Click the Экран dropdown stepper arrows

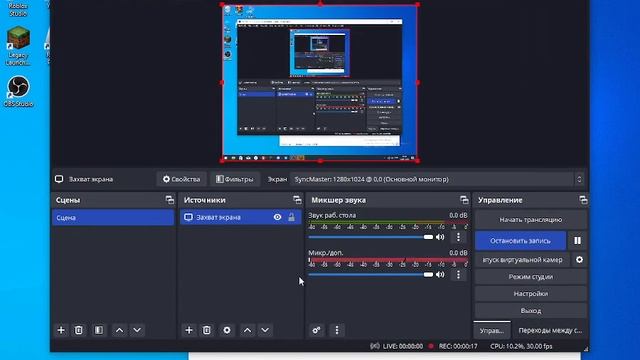click(x=579, y=179)
